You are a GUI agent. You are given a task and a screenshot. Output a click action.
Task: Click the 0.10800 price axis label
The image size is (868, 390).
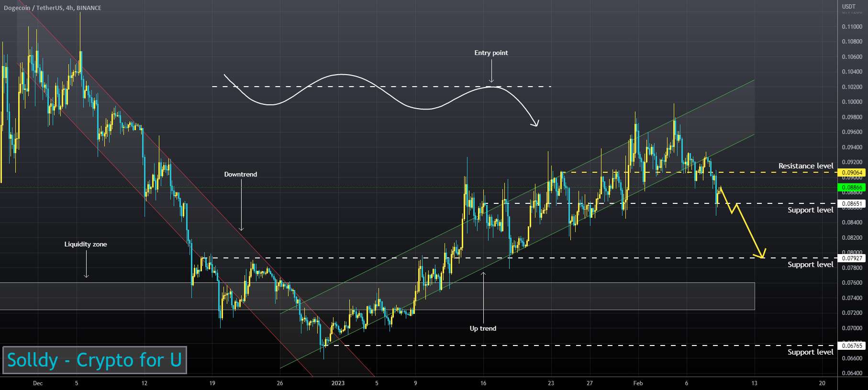pos(852,42)
